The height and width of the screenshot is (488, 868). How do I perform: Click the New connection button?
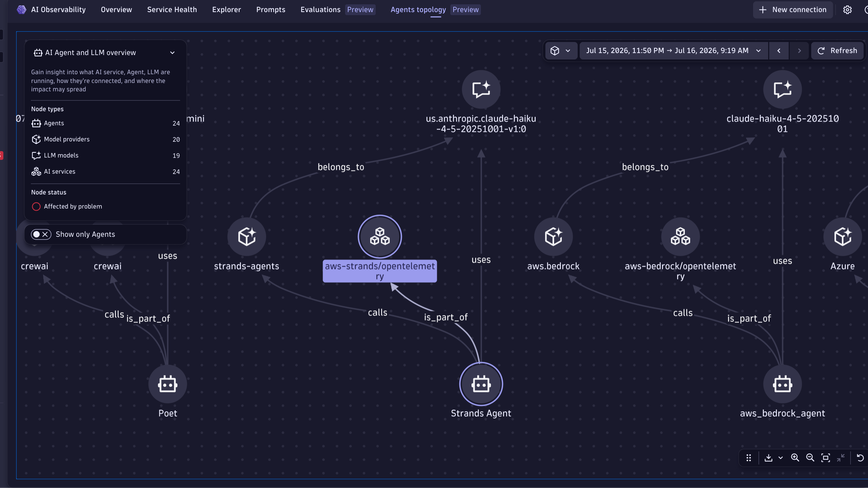792,10
